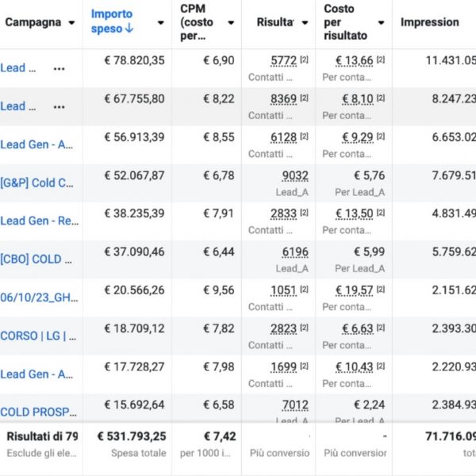
Task: Select the € 78.820,35 amount cell
Action: (x=135, y=60)
